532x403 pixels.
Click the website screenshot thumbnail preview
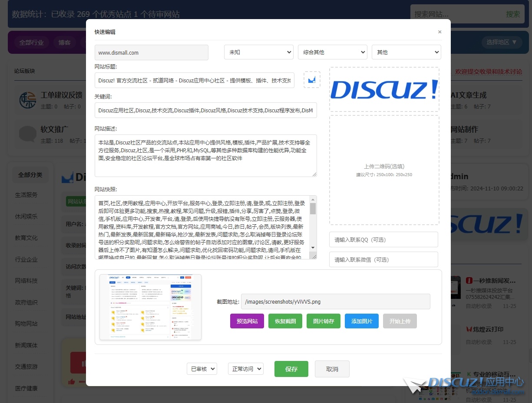(x=150, y=307)
